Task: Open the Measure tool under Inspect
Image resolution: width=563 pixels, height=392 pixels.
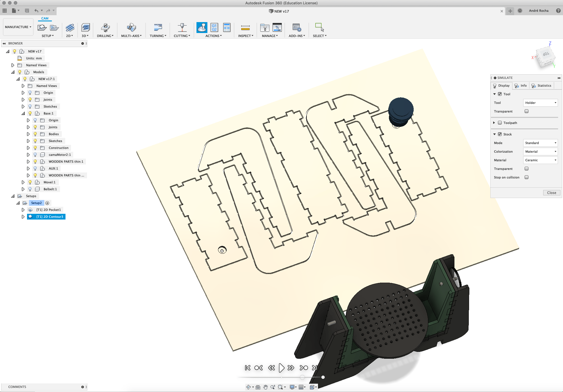Action: pos(245,28)
